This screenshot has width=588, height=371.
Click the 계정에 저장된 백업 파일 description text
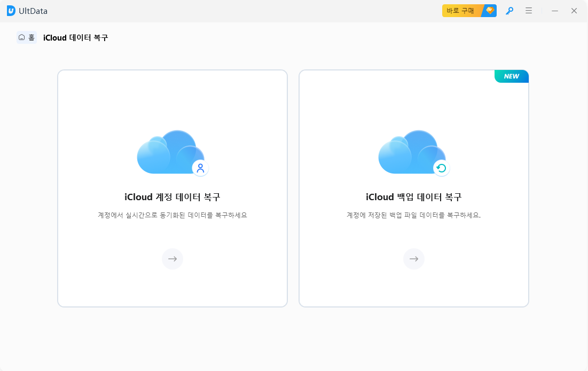[x=413, y=215]
